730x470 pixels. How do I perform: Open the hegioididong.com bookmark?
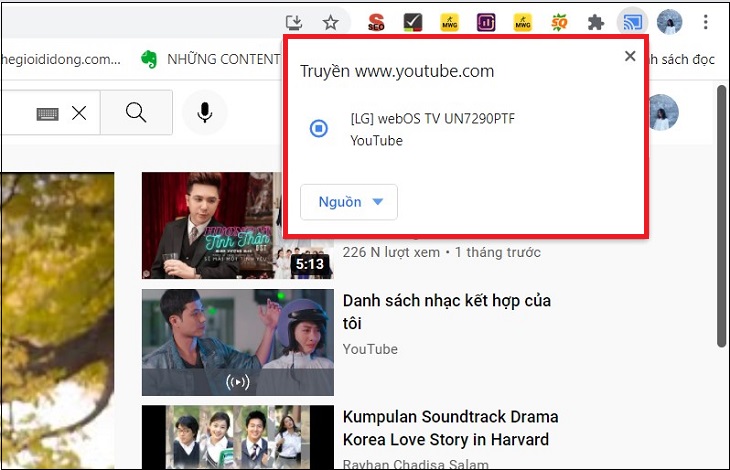coord(61,59)
